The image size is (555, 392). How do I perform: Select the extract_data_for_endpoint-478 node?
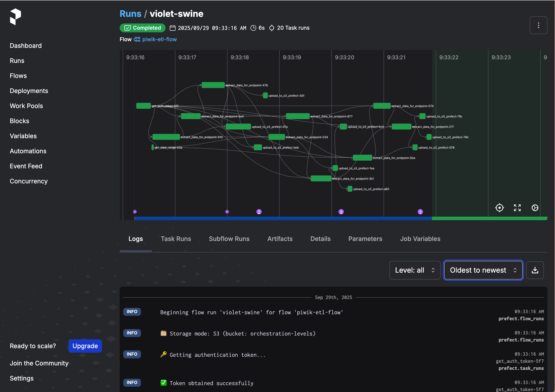213,85
